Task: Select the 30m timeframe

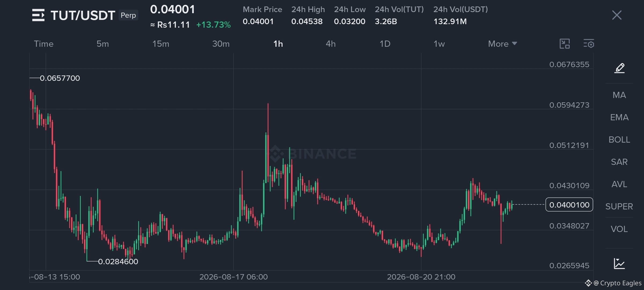Action: pos(221,44)
